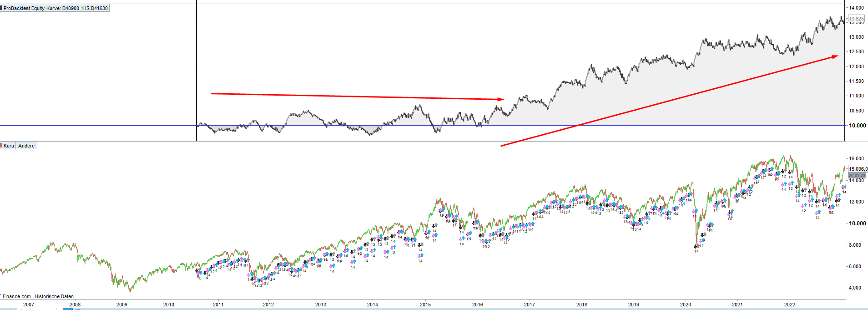Viewport: 868px width, 310px height.
Task: Click the 2014 label on time axis
Action: tap(373, 305)
